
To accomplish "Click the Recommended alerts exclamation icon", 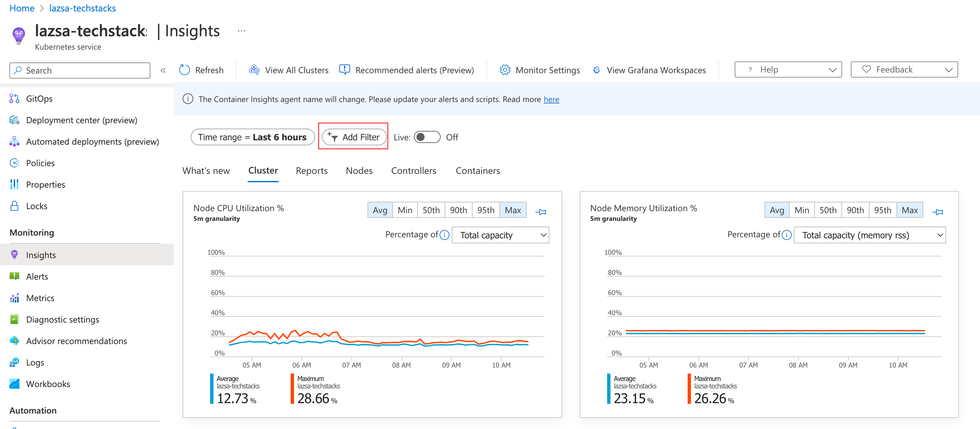I will click(345, 70).
